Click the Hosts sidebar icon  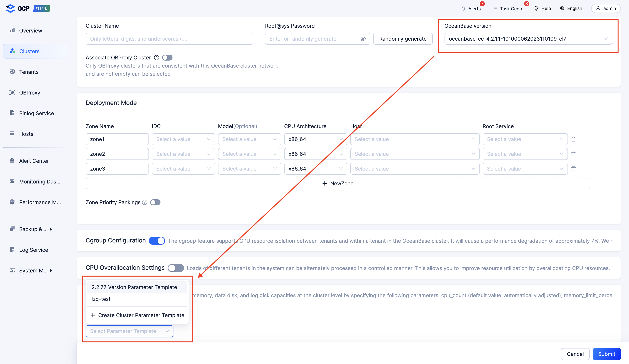(12, 134)
